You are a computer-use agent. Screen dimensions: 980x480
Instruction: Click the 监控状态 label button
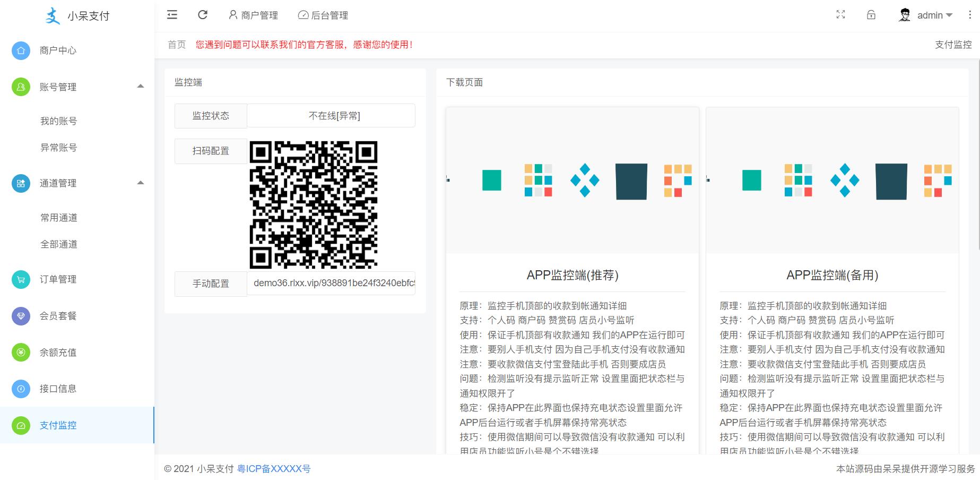coord(211,116)
